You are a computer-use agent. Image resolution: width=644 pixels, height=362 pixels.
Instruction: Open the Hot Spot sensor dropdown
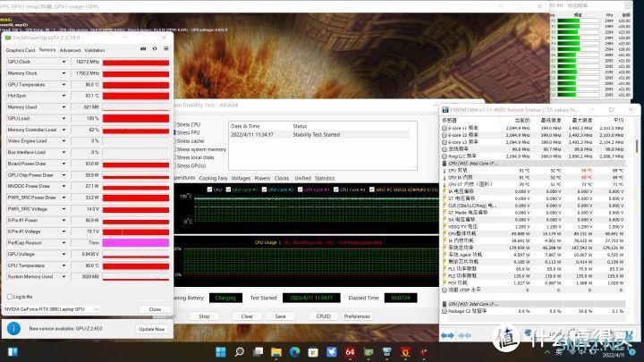coord(64,96)
